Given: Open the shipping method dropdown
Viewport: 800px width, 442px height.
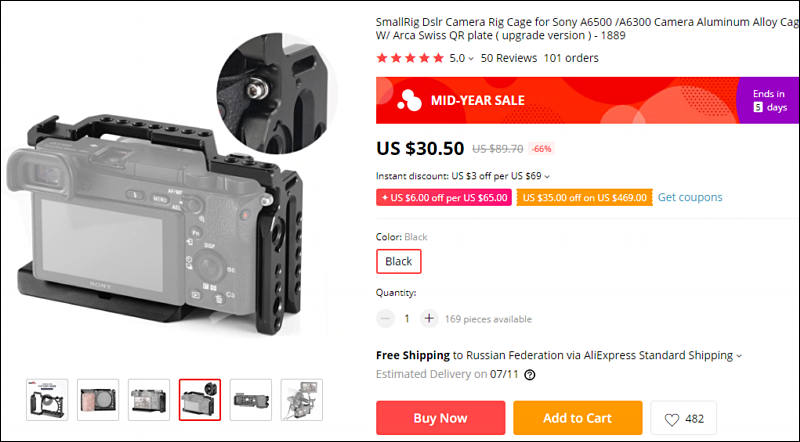Looking at the screenshot, I should pyautogui.click(x=739, y=356).
